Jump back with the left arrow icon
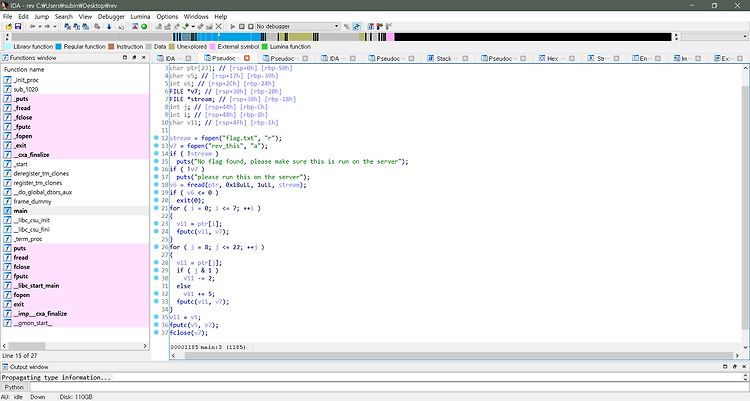The width and height of the screenshot is (750, 401). point(33,26)
